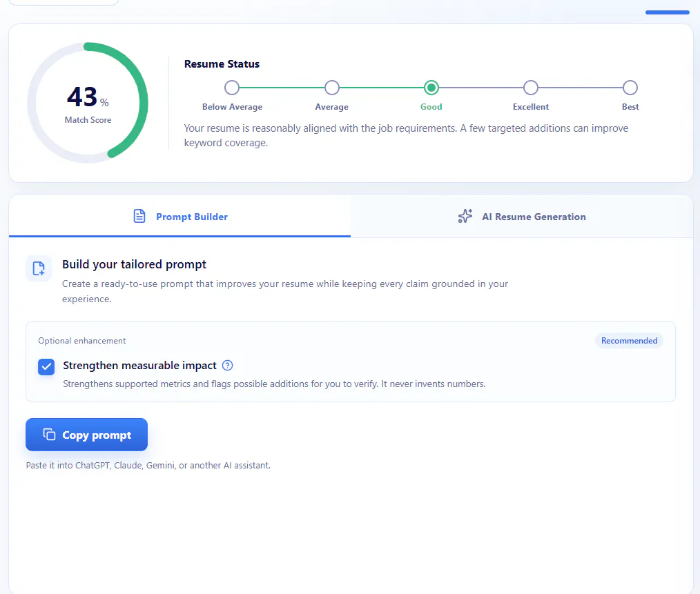This screenshot has height=594, width=700.
Task: Click the 'Create a ready-to-use prompt' description
Action: pos(285,291)
